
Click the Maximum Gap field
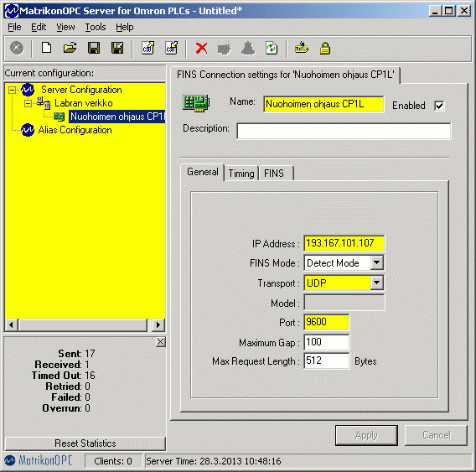point(326,342)
